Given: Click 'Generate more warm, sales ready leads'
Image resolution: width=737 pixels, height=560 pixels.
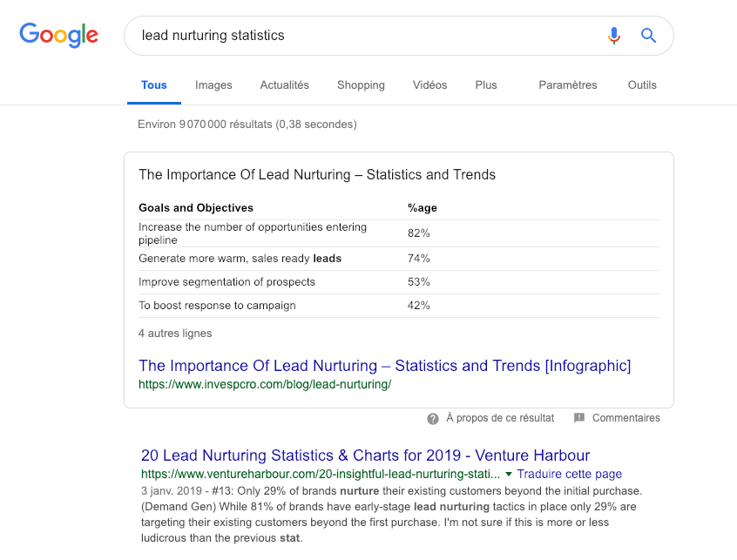Looking at the screenshot, I should [x=240, y=259].
